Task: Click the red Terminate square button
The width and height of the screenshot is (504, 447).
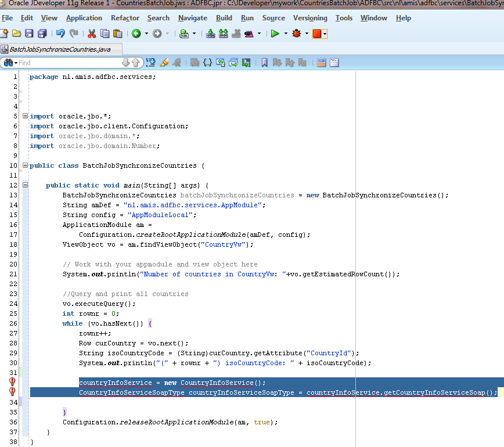Action: point(317,34)
